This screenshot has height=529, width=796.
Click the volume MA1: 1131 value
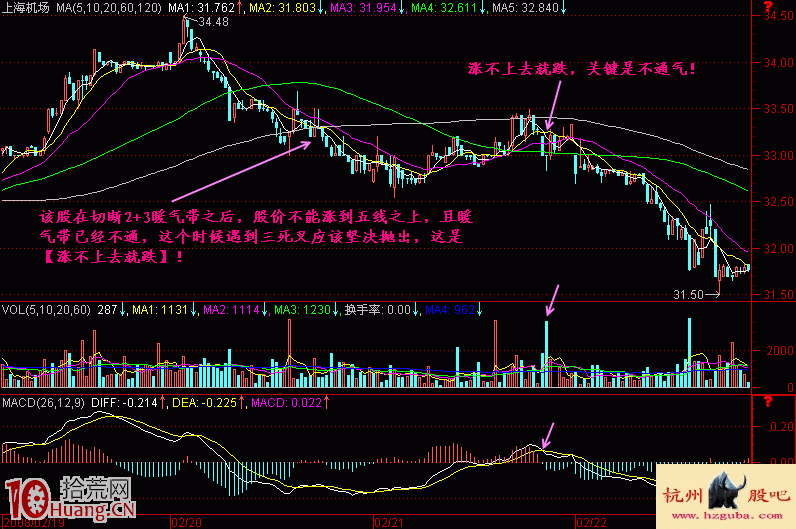160,310
